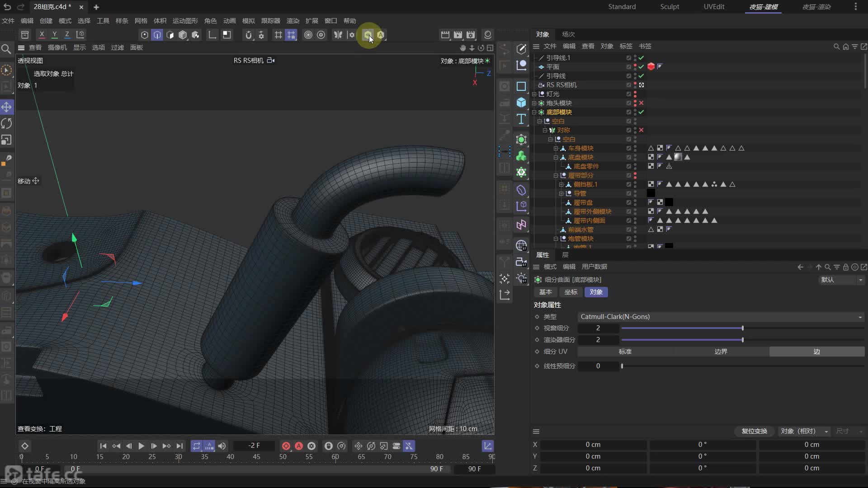Click the Object Manager search icon
The image size is (868, 488).
pyautogui.click(x=836, y=47)
